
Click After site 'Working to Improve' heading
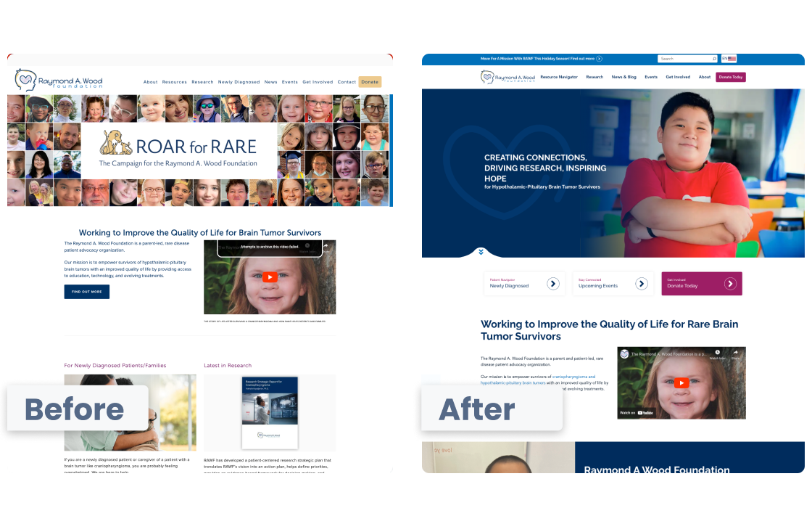(x=610, y=330)
